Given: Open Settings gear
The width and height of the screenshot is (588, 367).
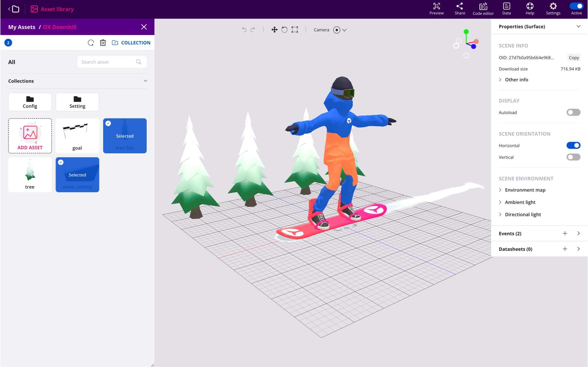Looking at the screenshot, I should (553, 9).
